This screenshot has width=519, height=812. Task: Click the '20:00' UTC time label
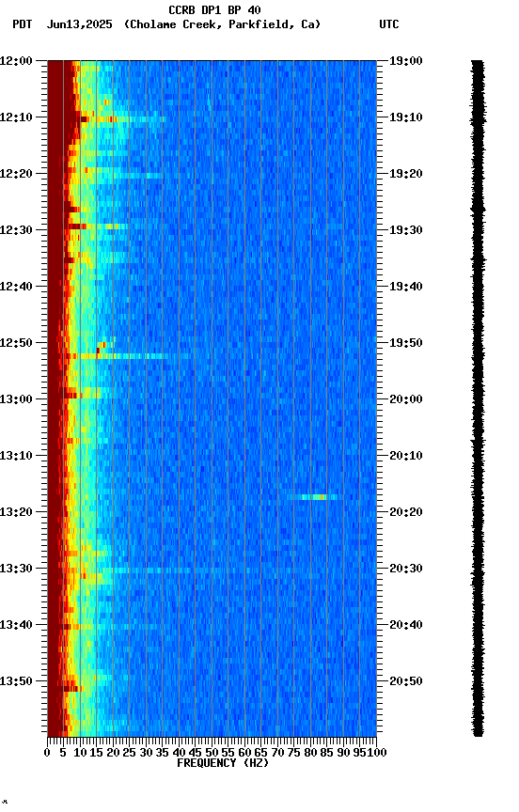pyautogui.click(x=405, y=399)
